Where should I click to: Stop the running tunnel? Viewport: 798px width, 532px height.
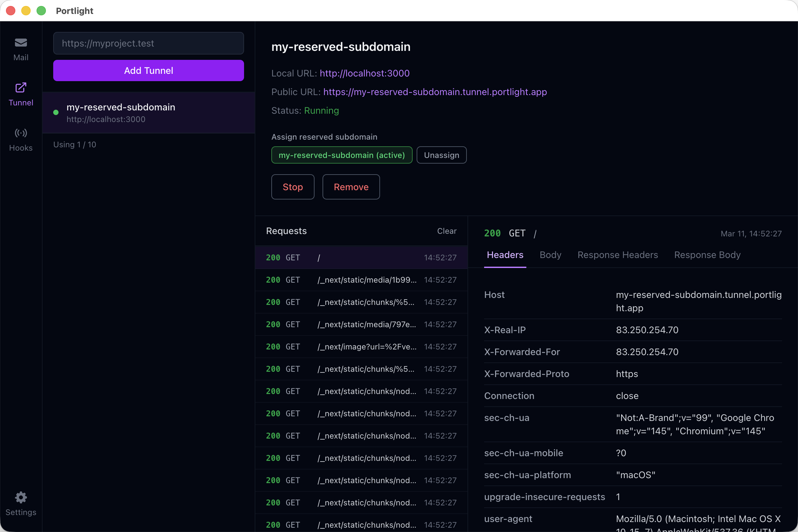[x=293, y=187]
